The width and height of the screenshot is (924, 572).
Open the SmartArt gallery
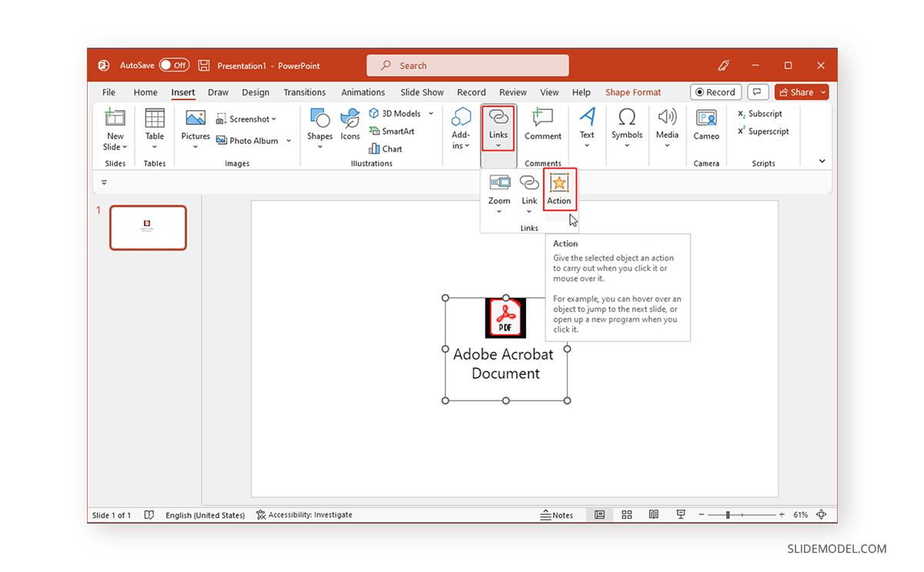(393, 131)
